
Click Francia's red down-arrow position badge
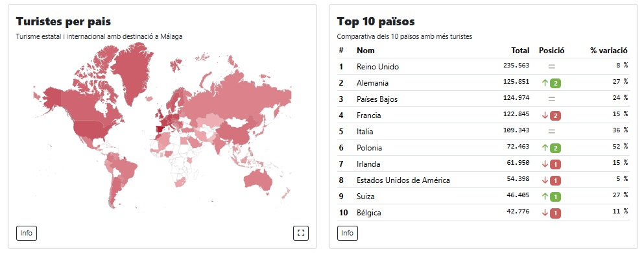(552, 116)
